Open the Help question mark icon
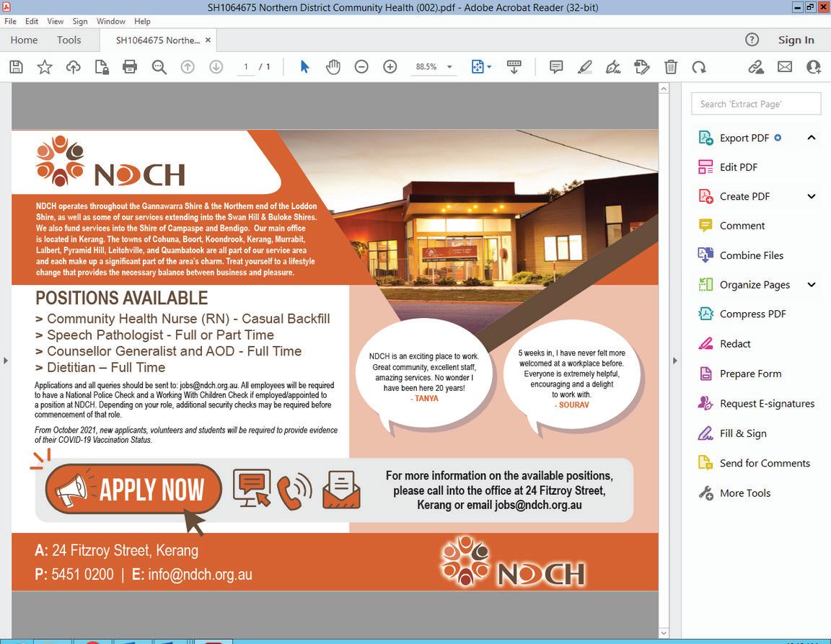Screen dimensions: 831x644 [x=752, y=40]
